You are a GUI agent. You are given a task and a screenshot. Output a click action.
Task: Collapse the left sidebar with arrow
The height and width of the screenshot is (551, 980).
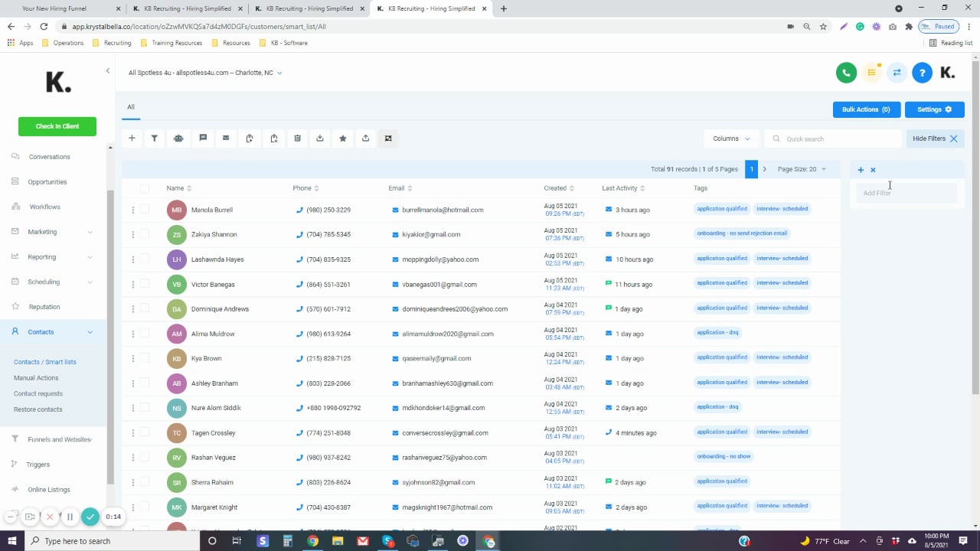108,70
